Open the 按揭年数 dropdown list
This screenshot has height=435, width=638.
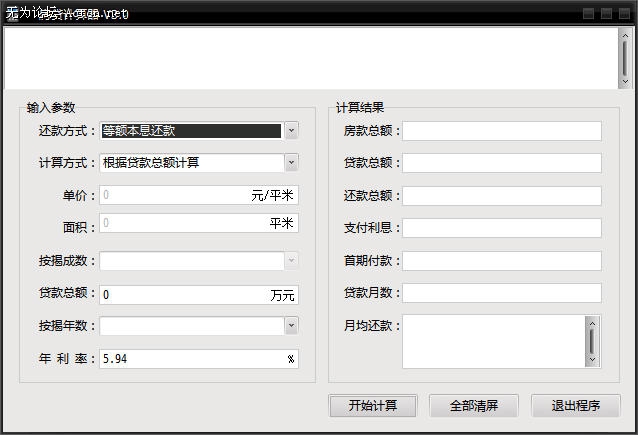point(290,325)
